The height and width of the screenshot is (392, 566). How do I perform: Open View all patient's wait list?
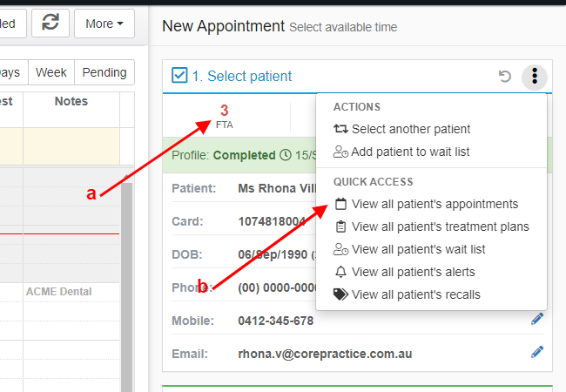click(409, 249)
